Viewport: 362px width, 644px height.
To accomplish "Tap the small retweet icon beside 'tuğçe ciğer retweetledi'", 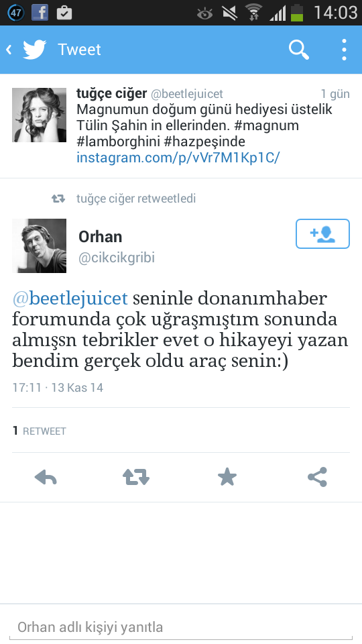I will click(58, 199).
